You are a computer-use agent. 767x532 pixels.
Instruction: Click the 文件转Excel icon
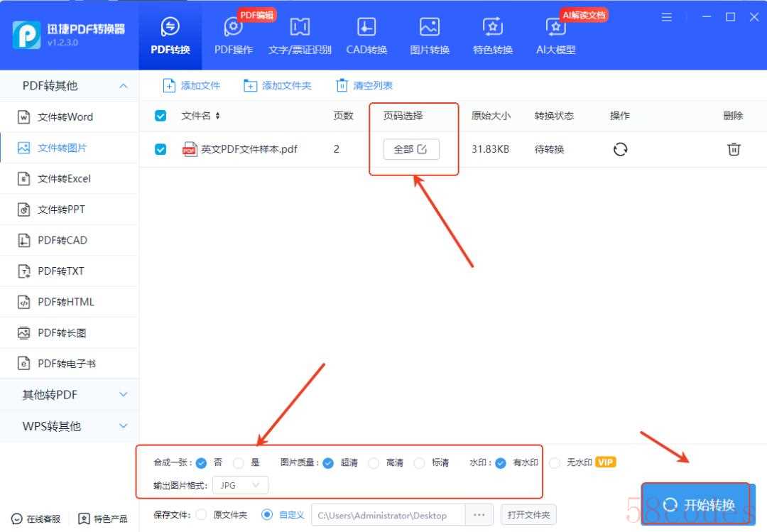(x=24, y=179)
